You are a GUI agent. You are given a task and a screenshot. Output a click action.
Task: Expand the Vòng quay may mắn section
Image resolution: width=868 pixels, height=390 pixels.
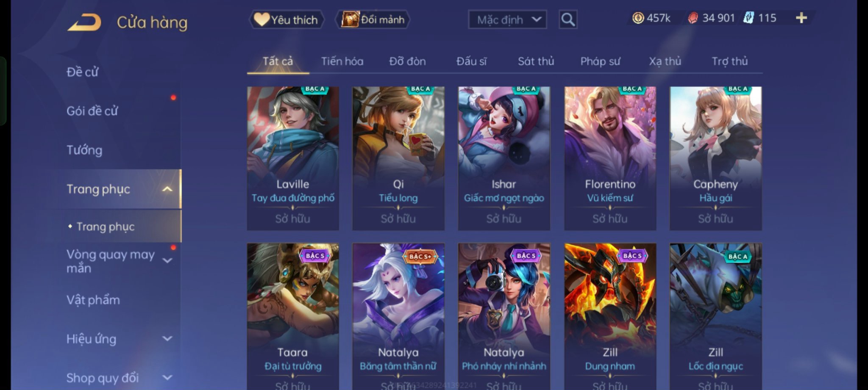(x=167, y=260)
